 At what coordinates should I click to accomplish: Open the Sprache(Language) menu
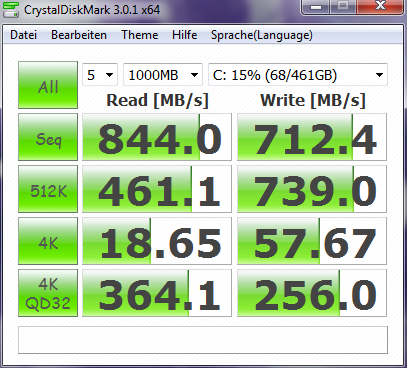(262, 35)
